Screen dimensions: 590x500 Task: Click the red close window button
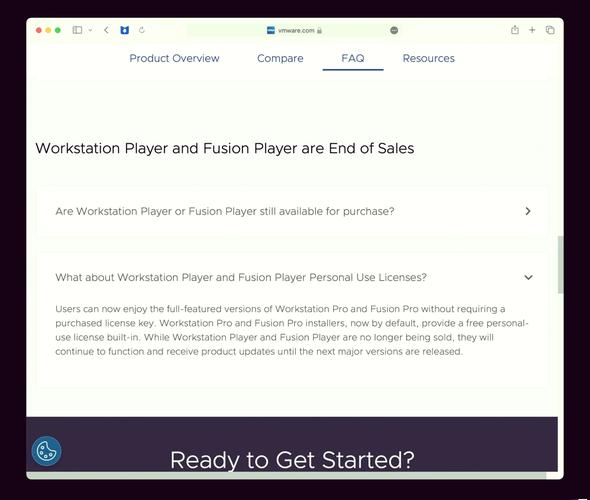38,30
